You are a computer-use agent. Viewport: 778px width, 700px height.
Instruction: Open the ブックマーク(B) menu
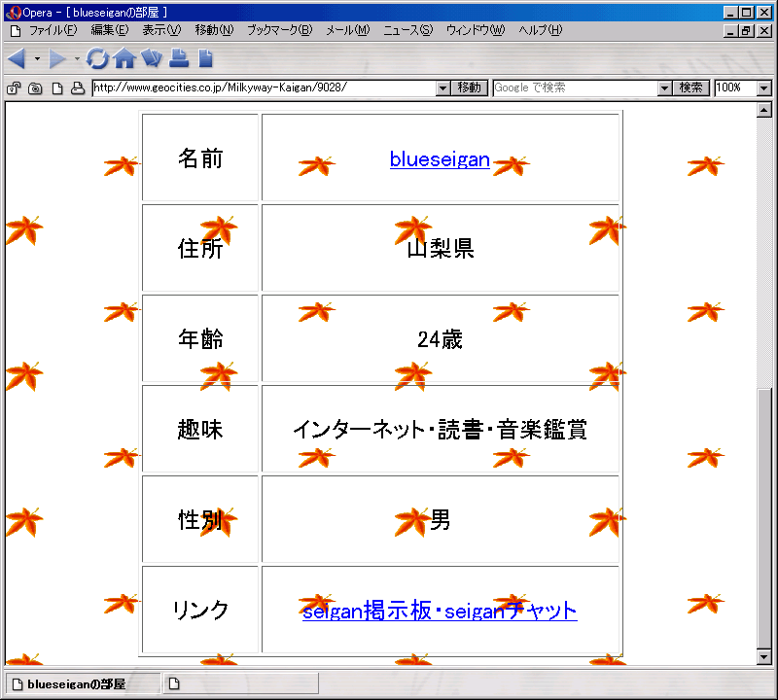280,30
